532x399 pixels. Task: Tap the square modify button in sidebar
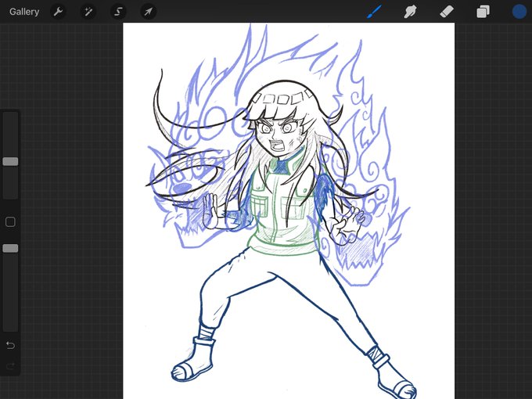10,222
